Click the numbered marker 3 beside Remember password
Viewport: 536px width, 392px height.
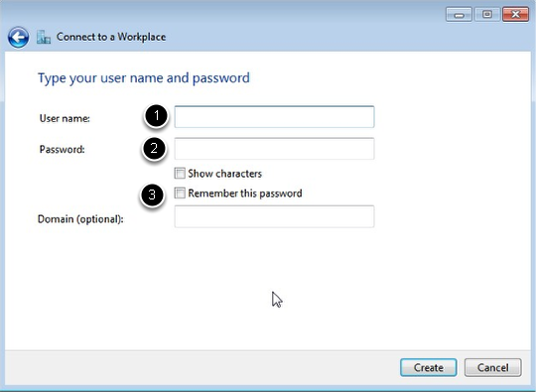click(x=152, y=195)
